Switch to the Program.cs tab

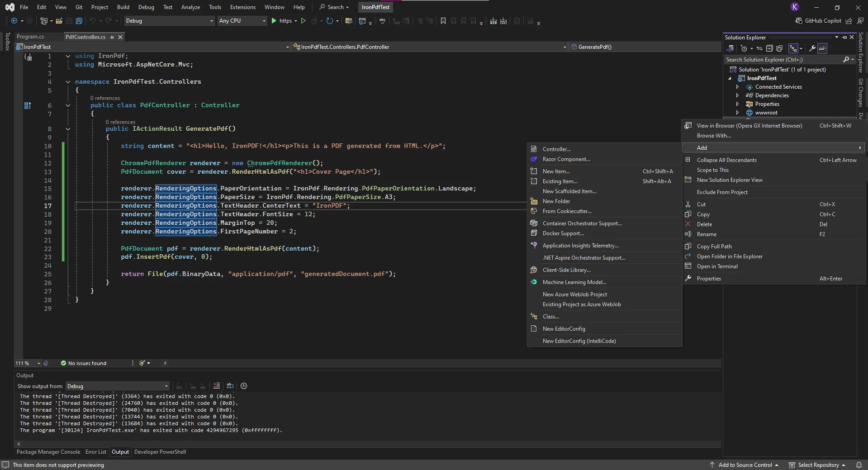31,37
